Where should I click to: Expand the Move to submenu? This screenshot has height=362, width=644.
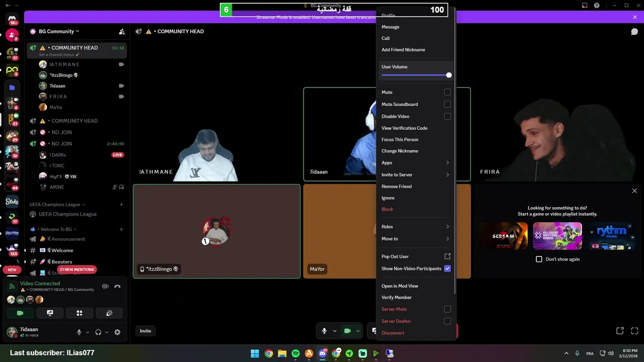[415, 239]
